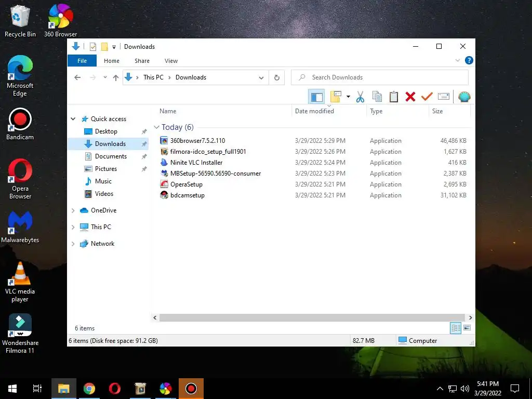
Task: Open Wondershare Filmora 11 desktop shortcut
Action: (20, 333)
